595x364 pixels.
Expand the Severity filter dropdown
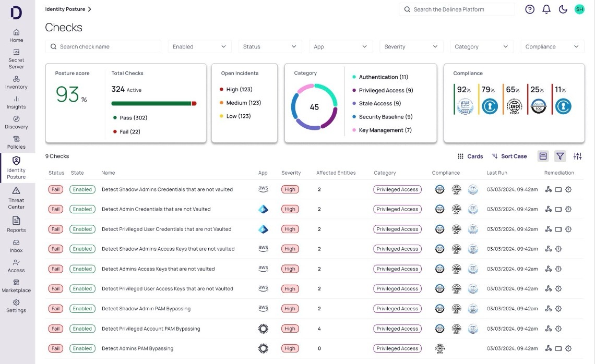coord(411,46)
